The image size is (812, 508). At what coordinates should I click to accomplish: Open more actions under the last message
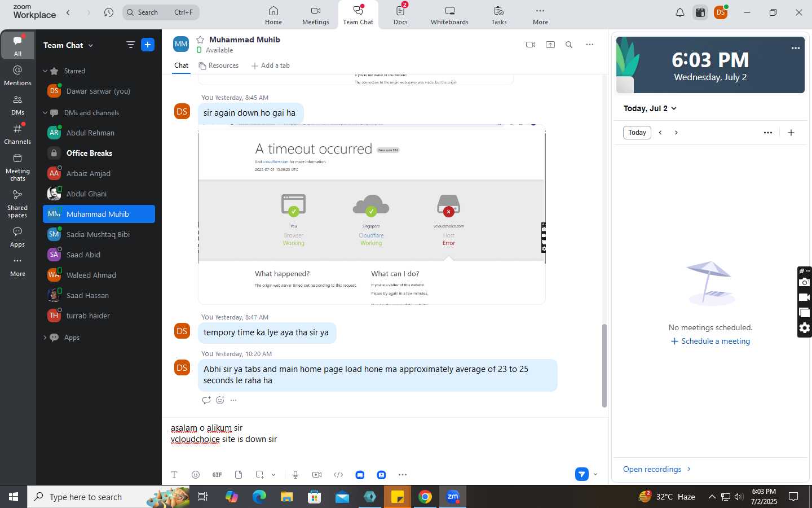point(233,400)
